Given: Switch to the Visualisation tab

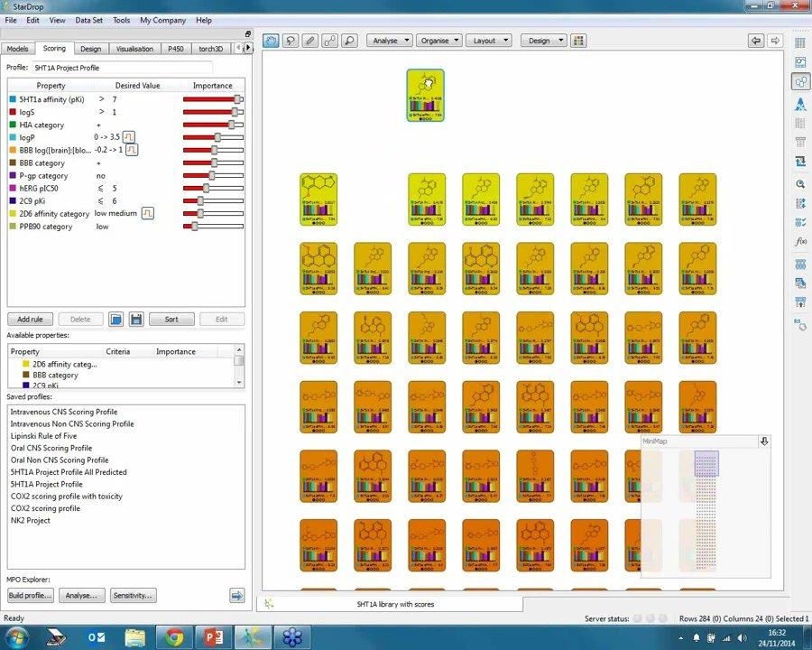Looking at the screenshot, I should click(x=134, y=48).
